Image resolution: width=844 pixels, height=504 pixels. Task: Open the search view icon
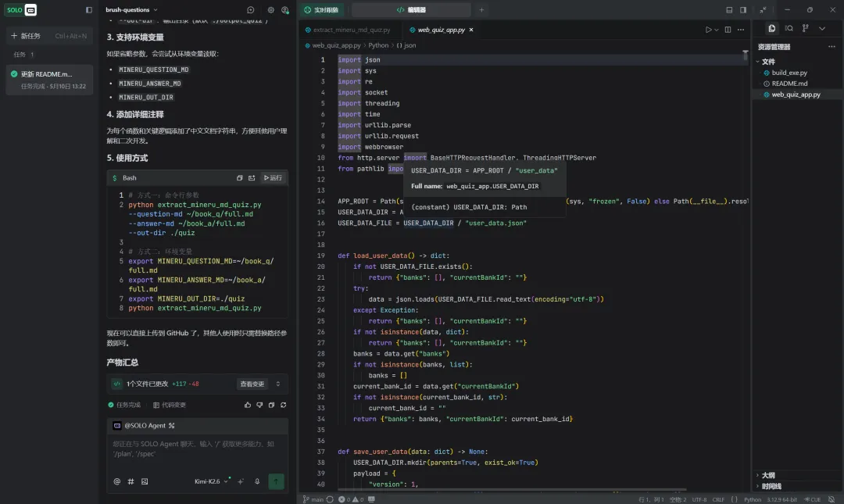coord(789,29)
